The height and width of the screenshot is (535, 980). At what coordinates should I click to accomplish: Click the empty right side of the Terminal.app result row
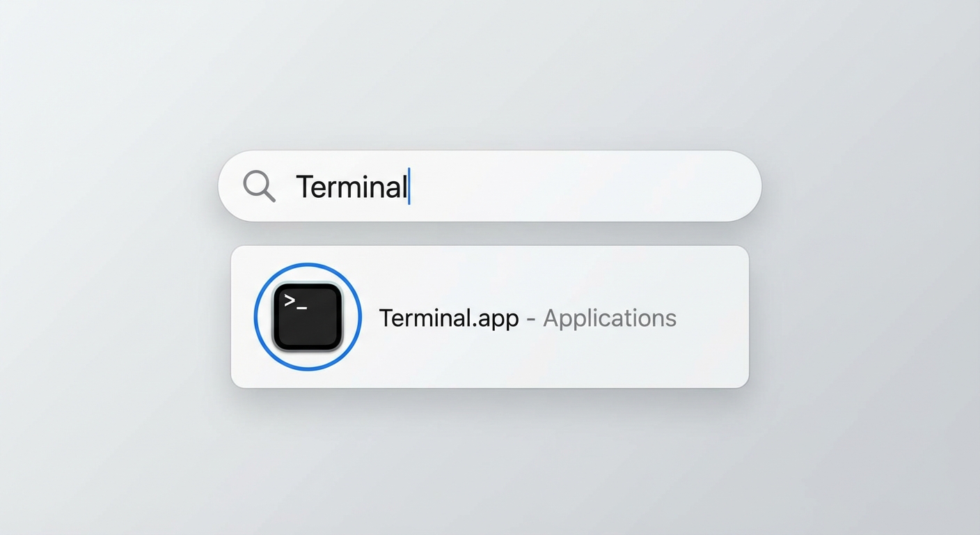pos(710,317)
